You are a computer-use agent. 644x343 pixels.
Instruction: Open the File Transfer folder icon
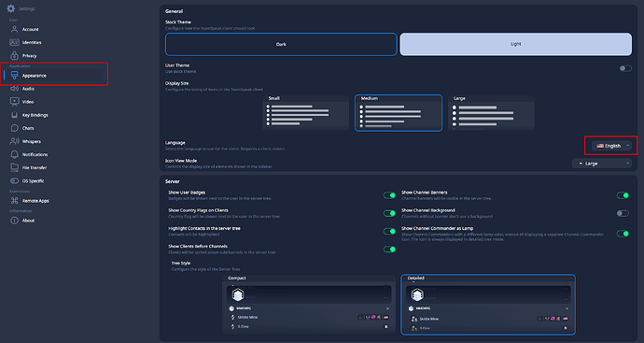click(14, 167)
